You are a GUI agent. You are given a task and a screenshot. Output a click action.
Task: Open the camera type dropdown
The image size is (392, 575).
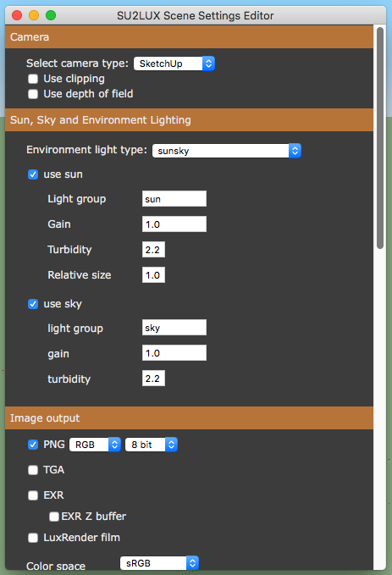point(174,64)
